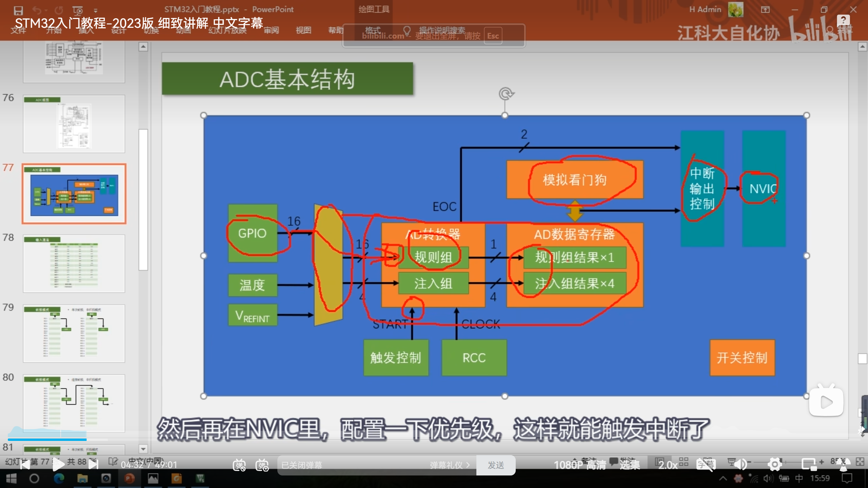
Task: Mute the video player volume icon
Action: click(741, 465)
